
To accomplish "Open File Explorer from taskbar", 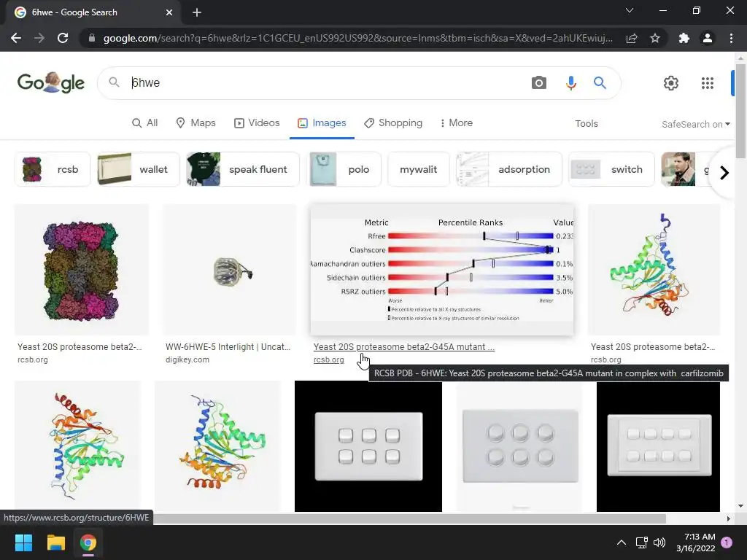I will pos(55,542).
